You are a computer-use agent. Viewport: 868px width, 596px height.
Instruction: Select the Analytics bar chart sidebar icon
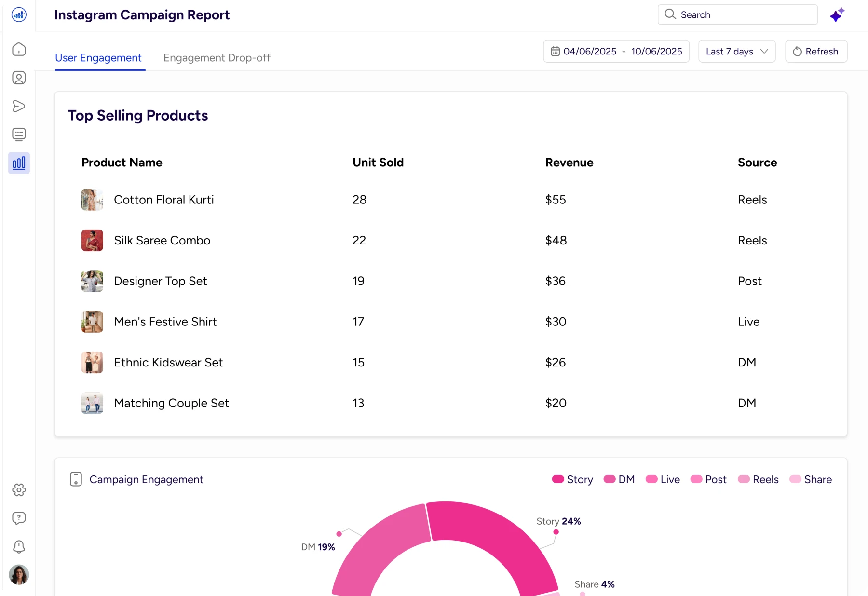[x=19, y=163]
